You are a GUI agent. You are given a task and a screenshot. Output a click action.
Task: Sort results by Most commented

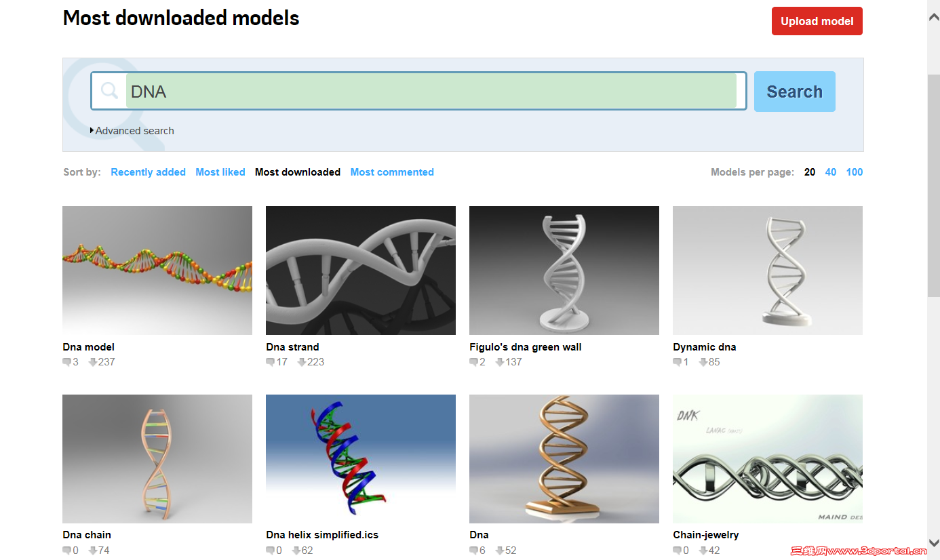(x=392, y=172)
